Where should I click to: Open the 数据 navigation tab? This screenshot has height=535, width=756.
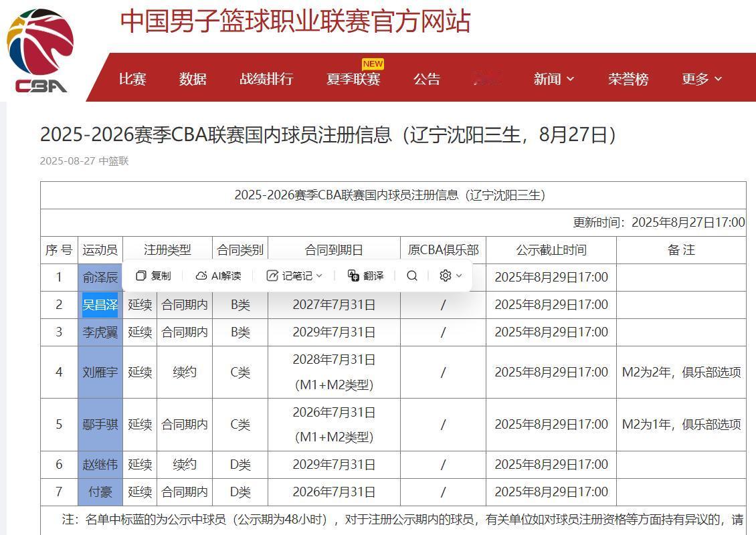coord(193,78)
